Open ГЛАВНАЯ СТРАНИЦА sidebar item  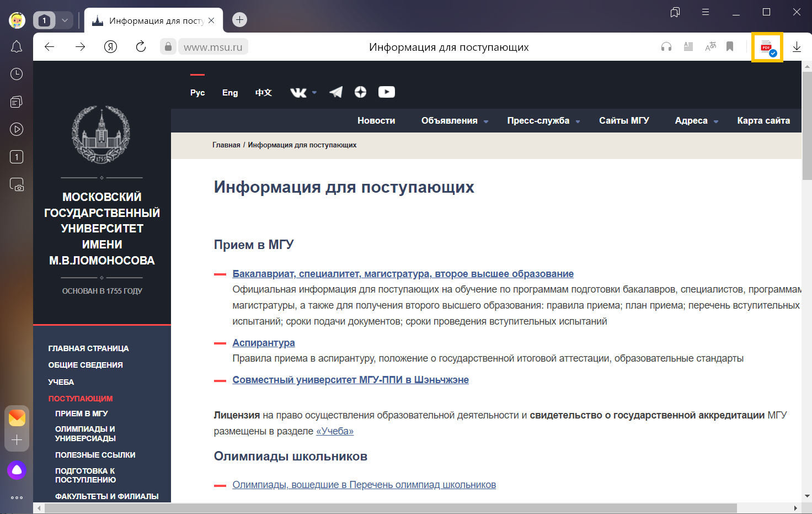coord(88,348)
